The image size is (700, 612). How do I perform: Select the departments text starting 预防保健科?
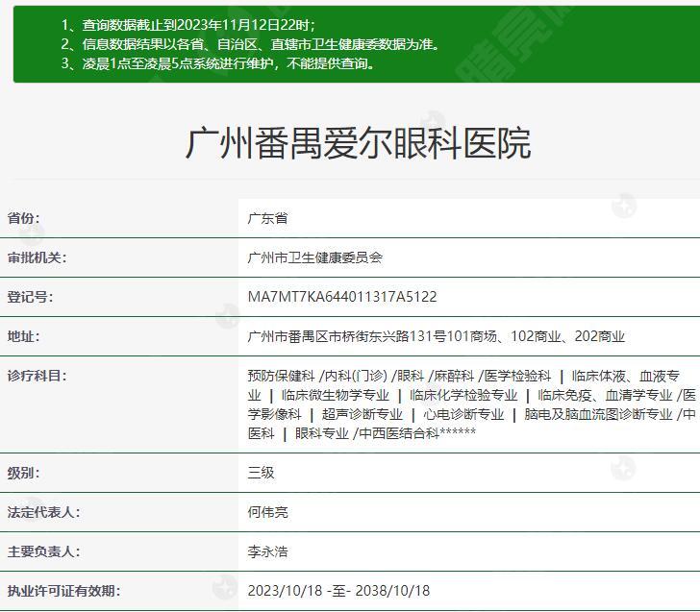pyautogui.click(x=472, y=404)
